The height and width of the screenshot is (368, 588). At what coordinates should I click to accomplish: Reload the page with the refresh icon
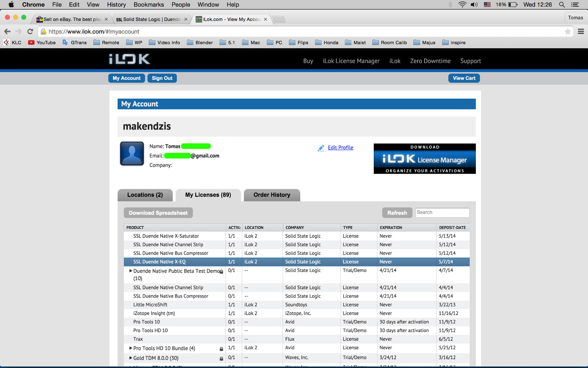point(30,32)
